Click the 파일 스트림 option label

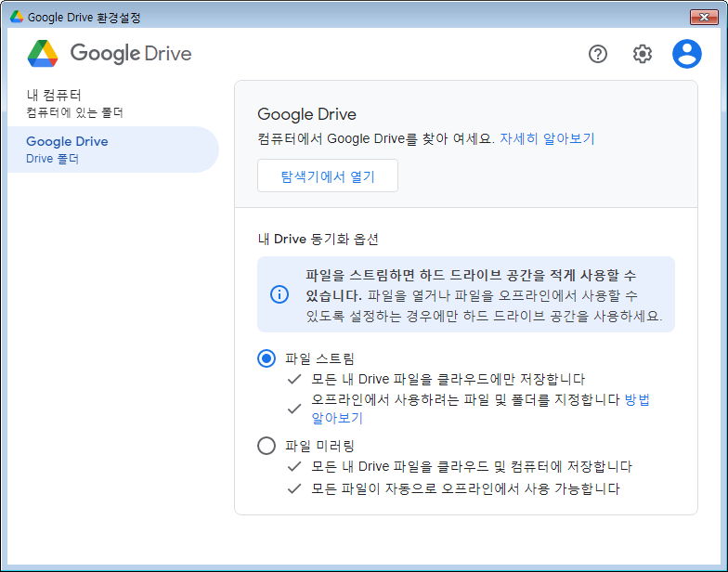pyautogui.click(x=319, y=358)
